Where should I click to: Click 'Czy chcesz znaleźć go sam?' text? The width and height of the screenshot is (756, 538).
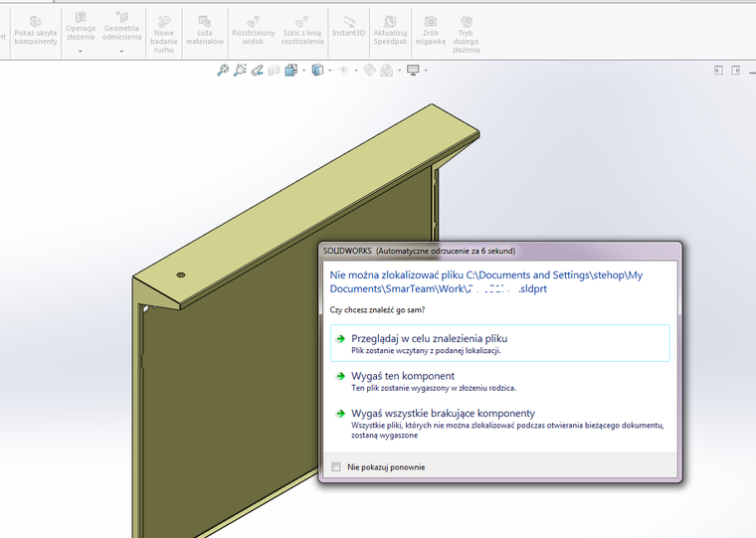pyautogui.click(x=378, y=310)
